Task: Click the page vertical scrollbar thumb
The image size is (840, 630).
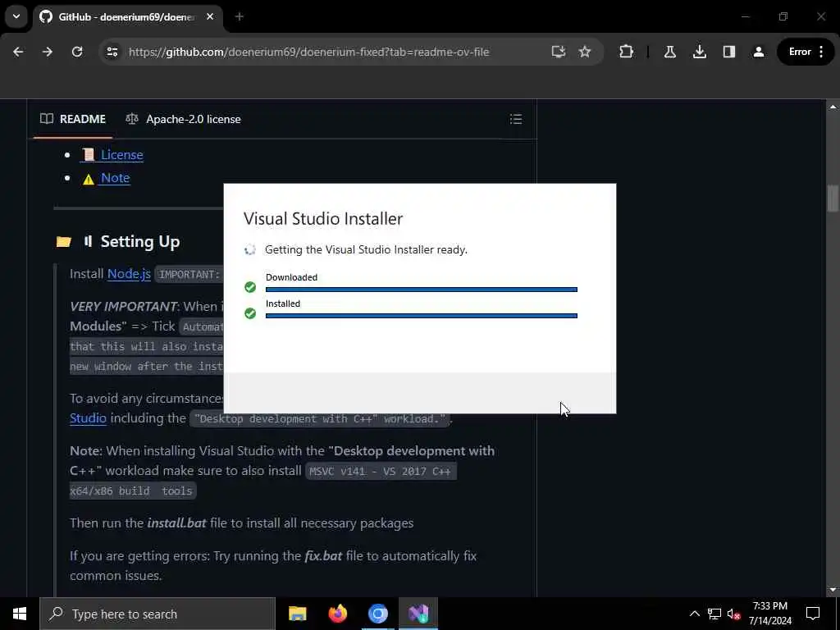Action: tap(833, 199)
